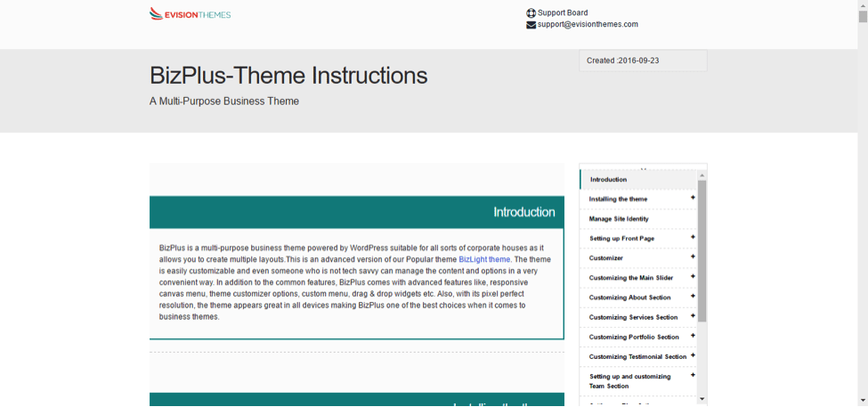Open Customizing Services Section
Screen dimensions: 868x407
(633, 317)
